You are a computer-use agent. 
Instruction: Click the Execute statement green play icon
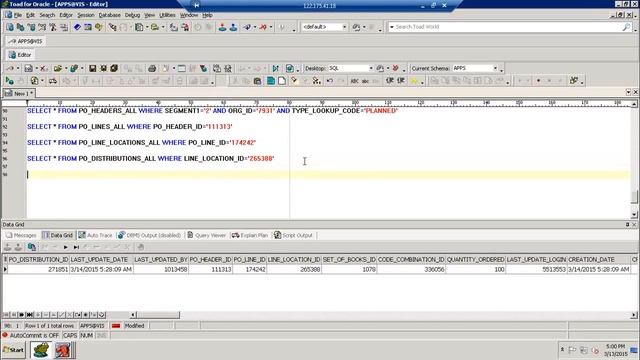point(9,81)
